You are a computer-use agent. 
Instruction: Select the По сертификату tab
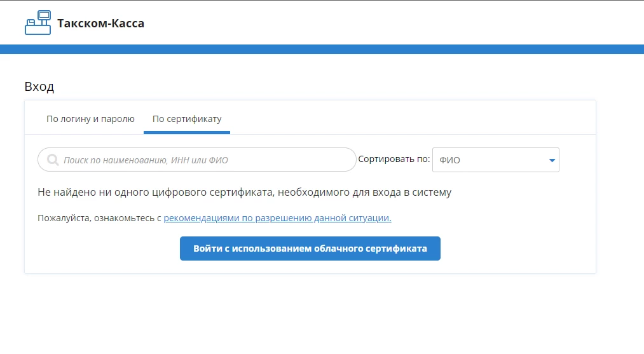pyautogui.click(x=187, y=119)
